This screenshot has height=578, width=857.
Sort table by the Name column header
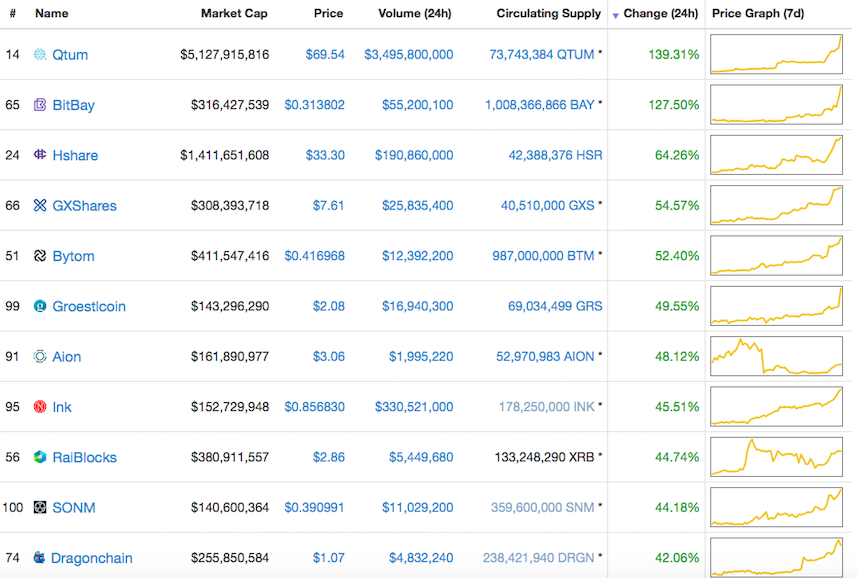[x=51, y=13]
